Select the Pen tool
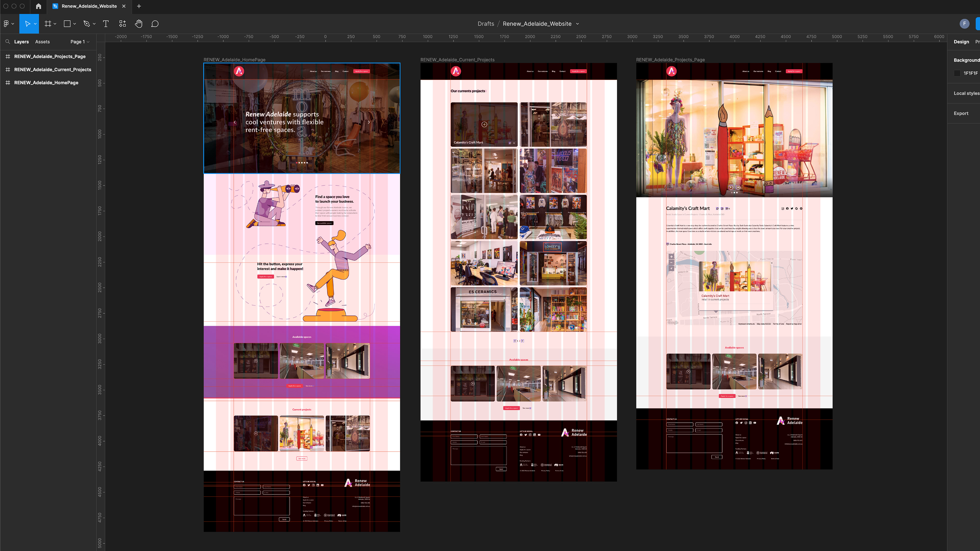Screen dimensions: 980x551 pos(87,23)
